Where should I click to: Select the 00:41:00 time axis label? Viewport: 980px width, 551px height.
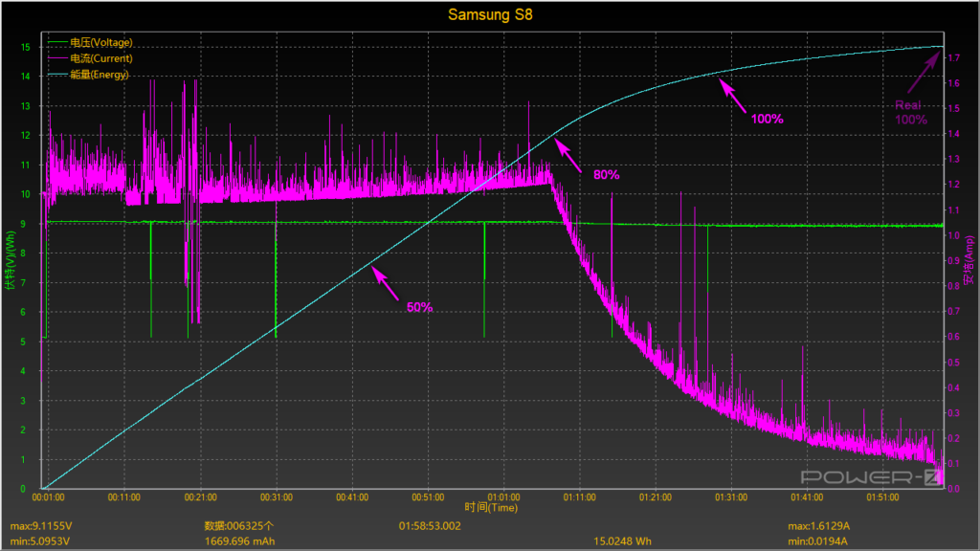pyautogui.click(x=352, y=497)
